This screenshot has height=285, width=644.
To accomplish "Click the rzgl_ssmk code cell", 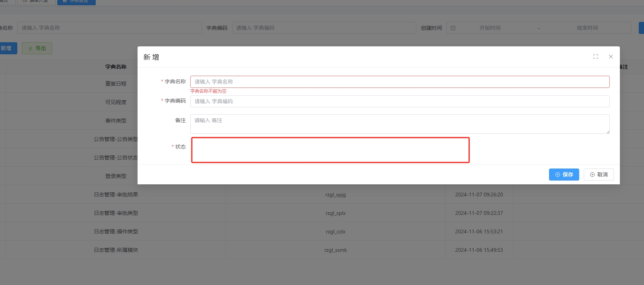I will (x=335, y=250).
